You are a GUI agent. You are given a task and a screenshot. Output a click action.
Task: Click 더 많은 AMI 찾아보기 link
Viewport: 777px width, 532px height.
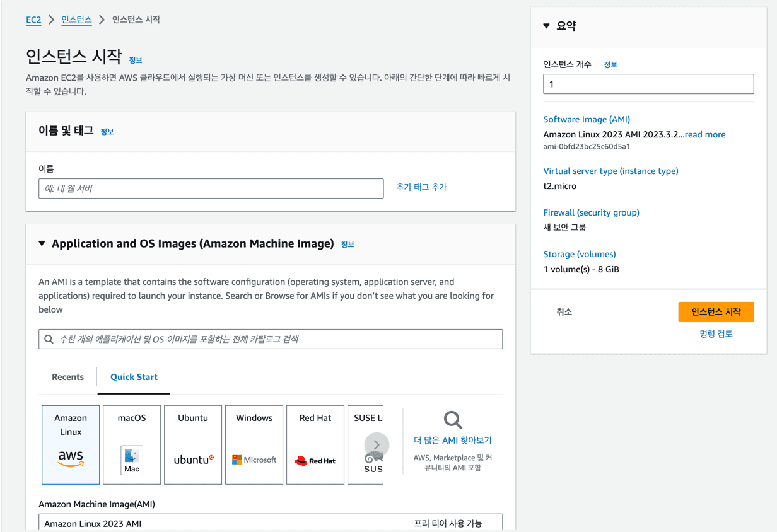(x=453, y=441)
